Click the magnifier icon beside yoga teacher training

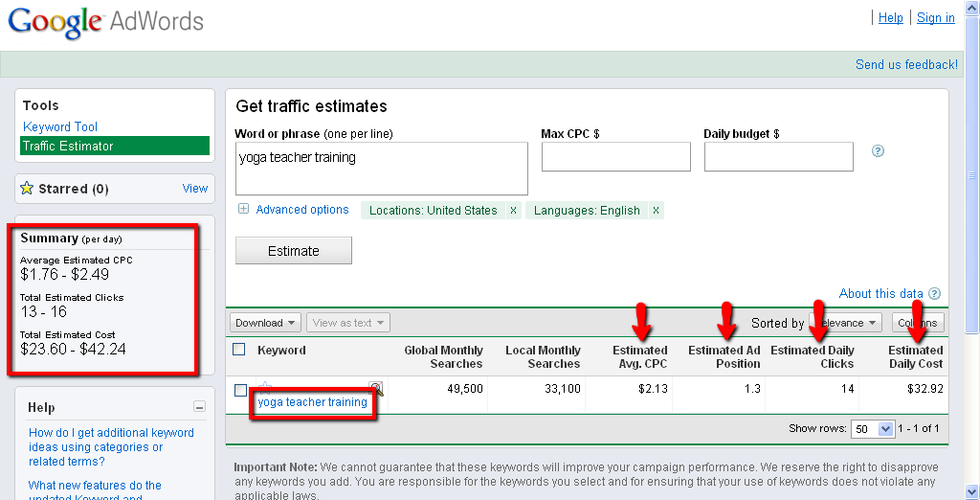[x=377, y=388]
